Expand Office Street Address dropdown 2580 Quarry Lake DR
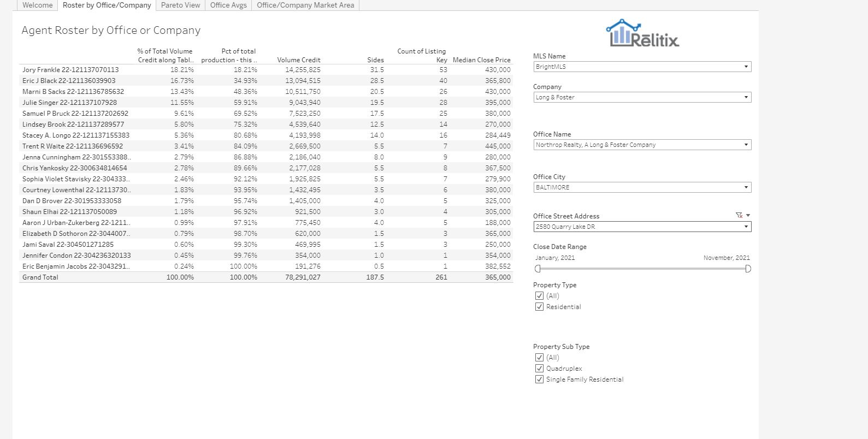This screenshot has width=868, height=439. pos(642,227)
